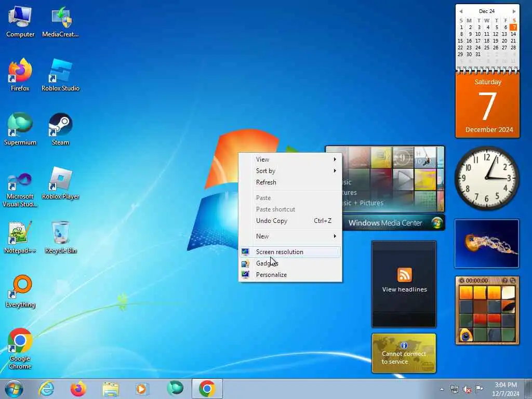Open the Computer desktop icon
Screen dimensions: 532x399
tap(20, 21)
